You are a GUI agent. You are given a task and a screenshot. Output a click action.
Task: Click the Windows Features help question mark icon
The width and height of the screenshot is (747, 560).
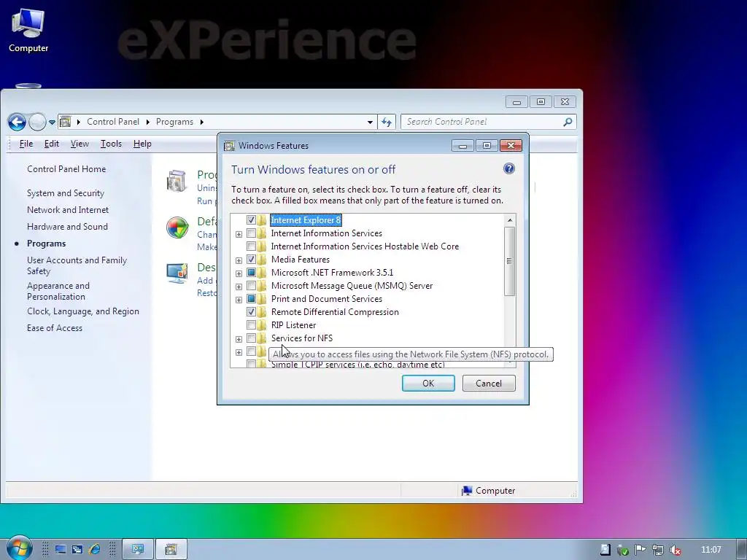point(508,168)
